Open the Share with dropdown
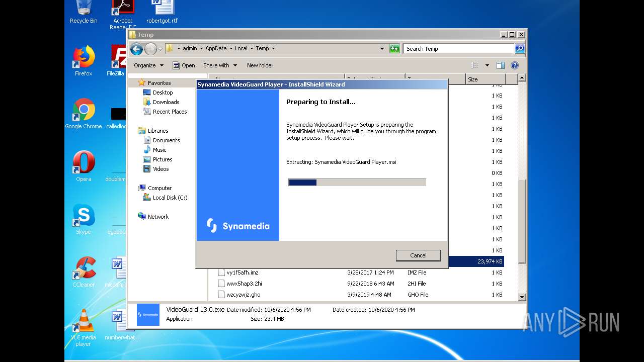The image size is (644, 362). pyautogui.click(x=220, y=65)
